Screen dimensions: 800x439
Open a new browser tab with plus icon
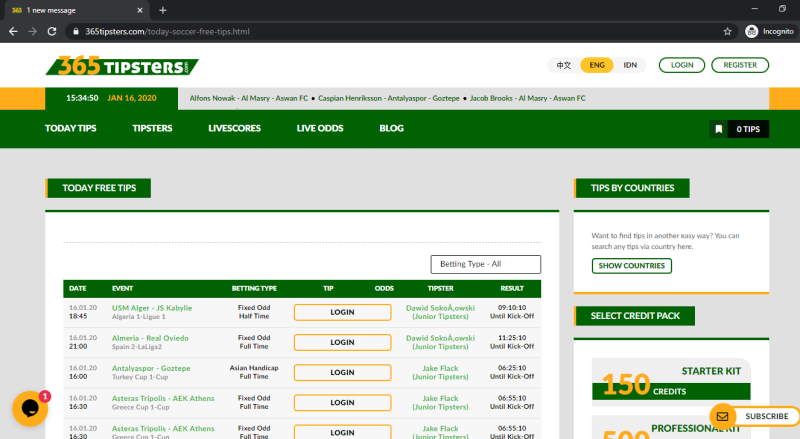(x=163, y=10)
